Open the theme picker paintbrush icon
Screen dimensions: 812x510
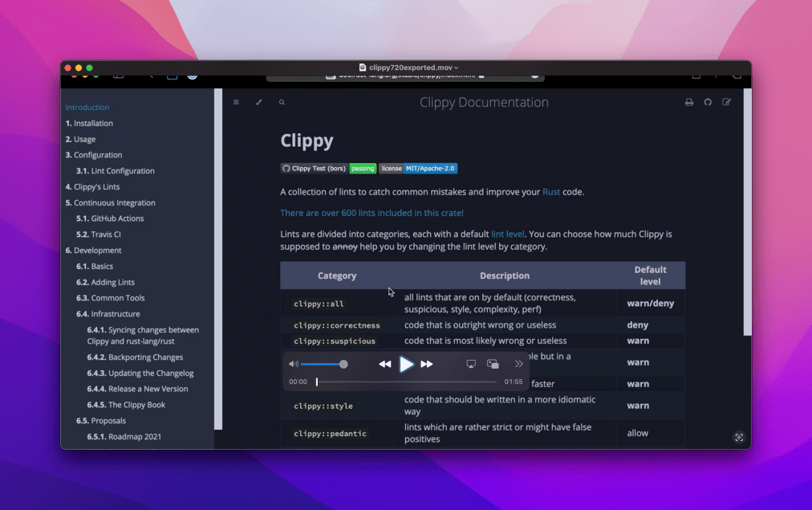(258, 102)
